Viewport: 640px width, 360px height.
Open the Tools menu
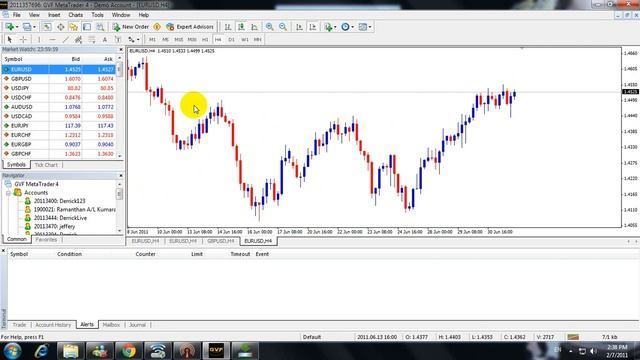[x=97, y=15]
